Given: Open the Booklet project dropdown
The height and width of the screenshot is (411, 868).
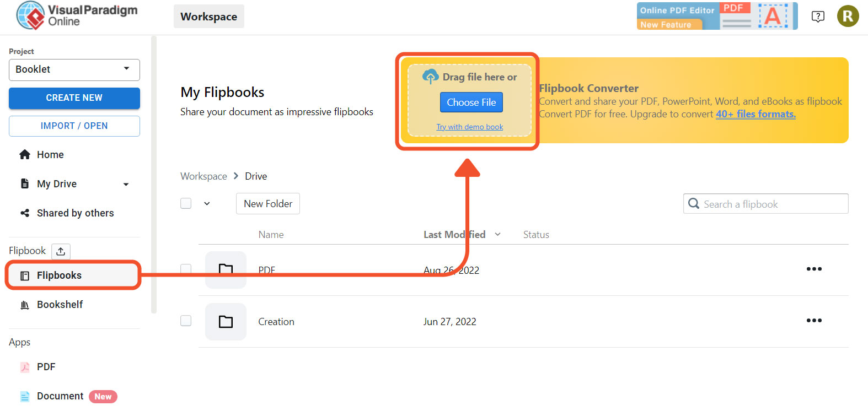Looking at the screenshot, I should (74, 69).
